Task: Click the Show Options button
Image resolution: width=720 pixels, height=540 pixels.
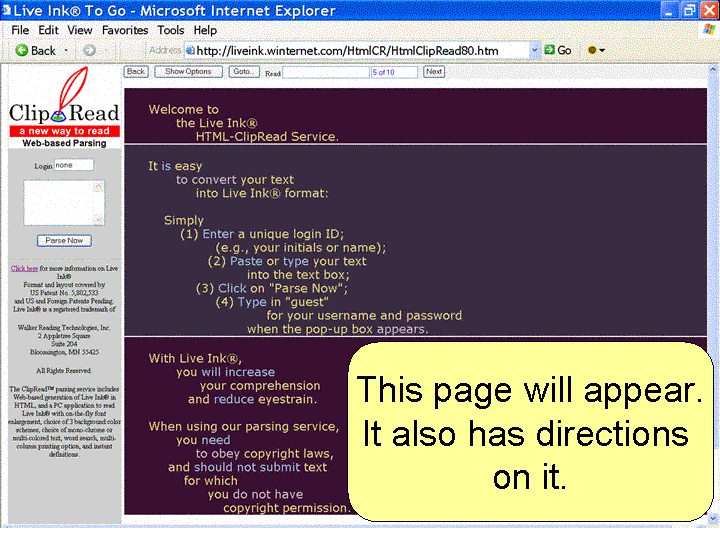Action: click(188, 72)
